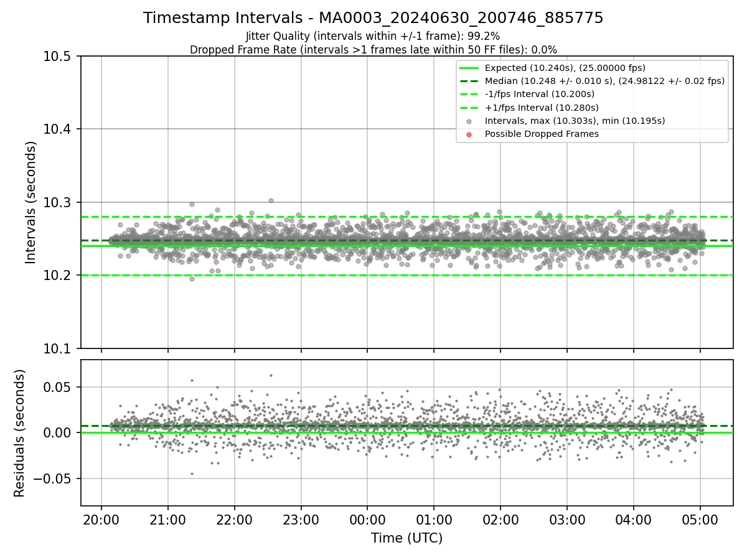Click the 02:00 time tick label
Viewport: 747px width, 560px height.
tap(500, 520)
